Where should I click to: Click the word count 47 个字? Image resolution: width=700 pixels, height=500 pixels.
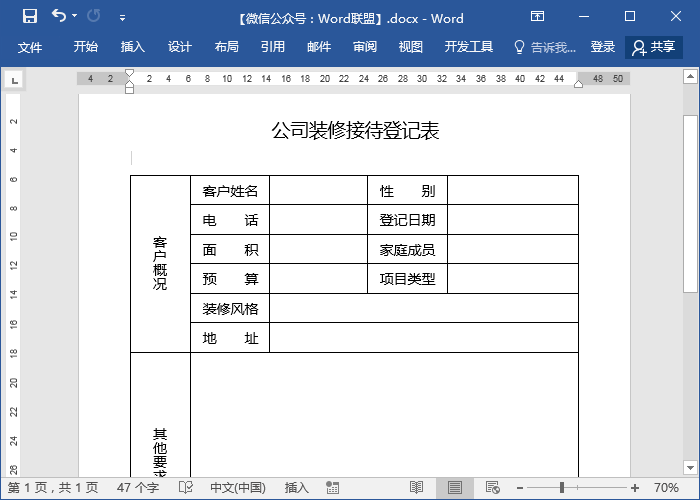tap(138, 488)
